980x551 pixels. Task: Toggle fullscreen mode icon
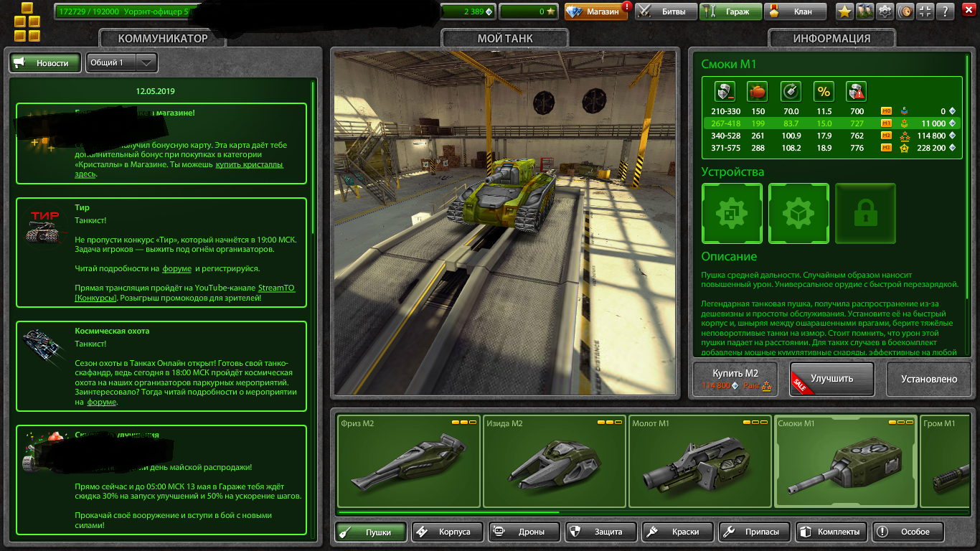[x=925, y=11]
